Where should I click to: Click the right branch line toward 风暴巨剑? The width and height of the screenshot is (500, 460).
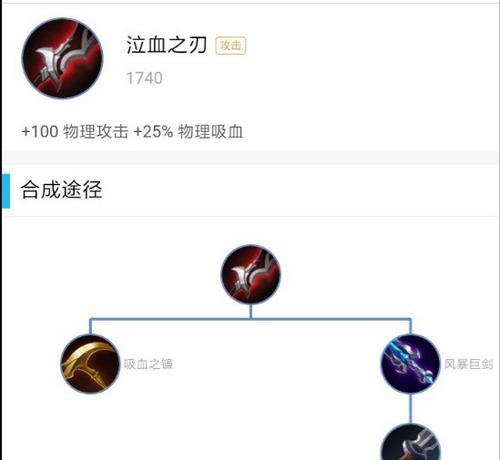(332, 319)
